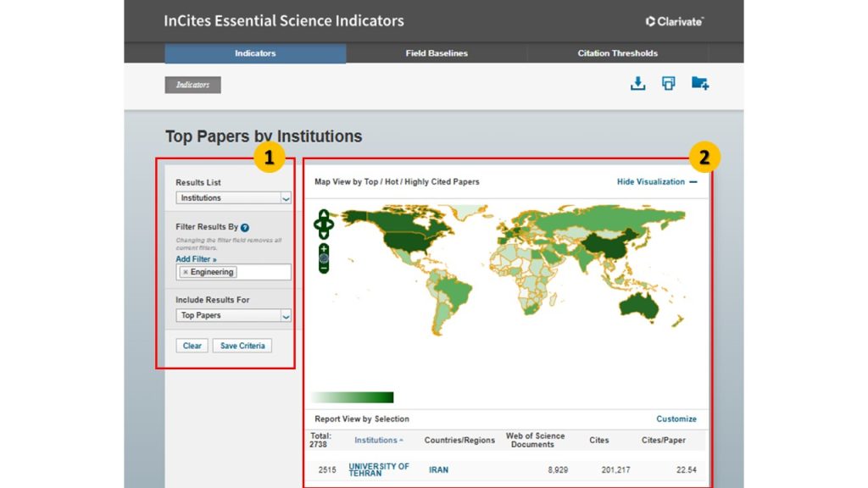Remove the Engineering filter using its x
This screenshot has height=488, width=868.
coord(186,272)
